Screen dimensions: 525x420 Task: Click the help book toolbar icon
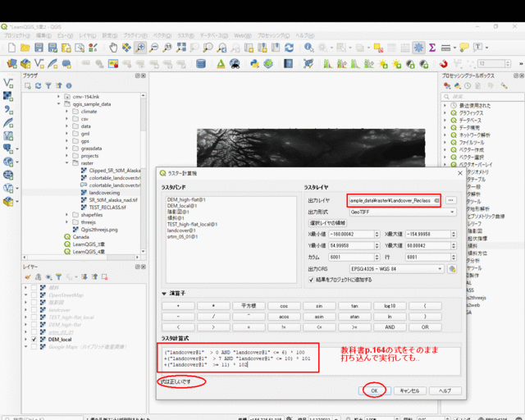point(288,64)
